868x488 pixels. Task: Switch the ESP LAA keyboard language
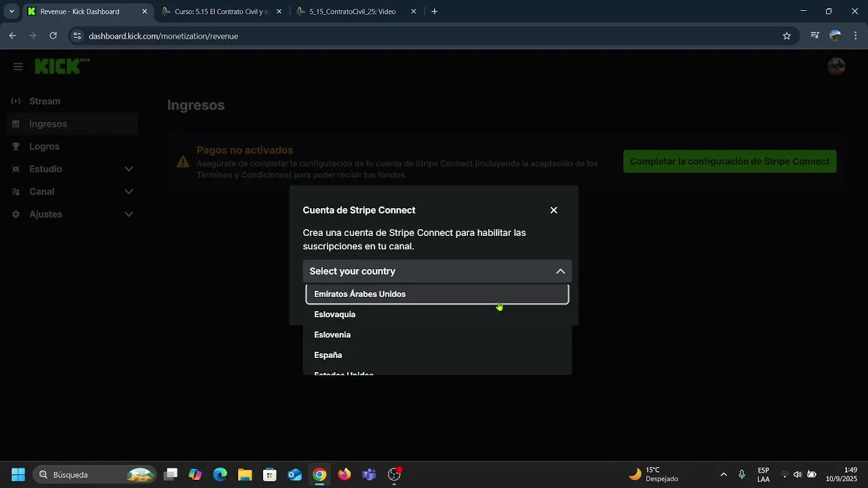(x=764, y=474)
